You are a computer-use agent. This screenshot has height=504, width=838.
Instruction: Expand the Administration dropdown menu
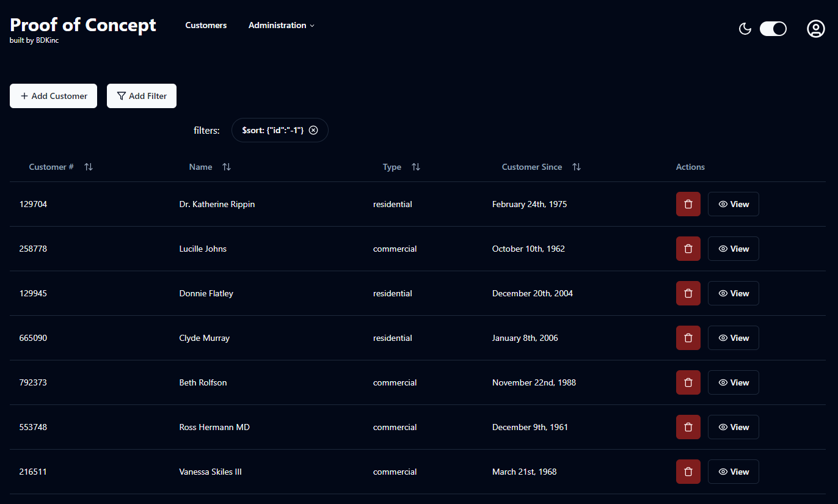tap(281, 25)
